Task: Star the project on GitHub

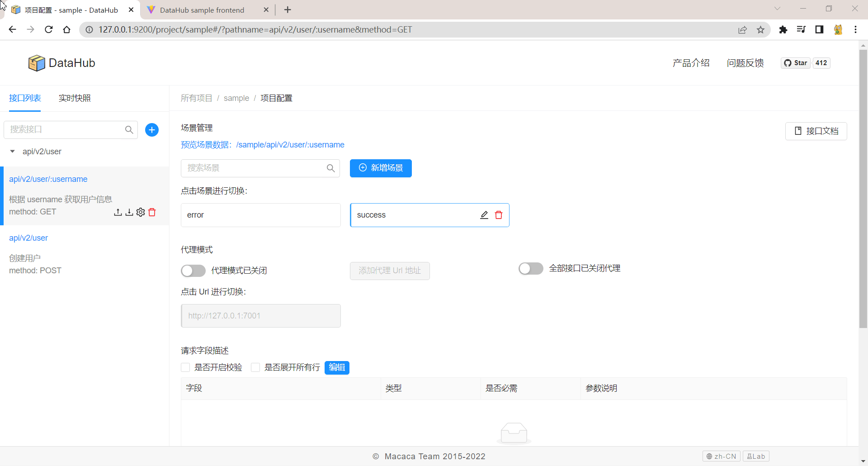Action: click(796, 63)
